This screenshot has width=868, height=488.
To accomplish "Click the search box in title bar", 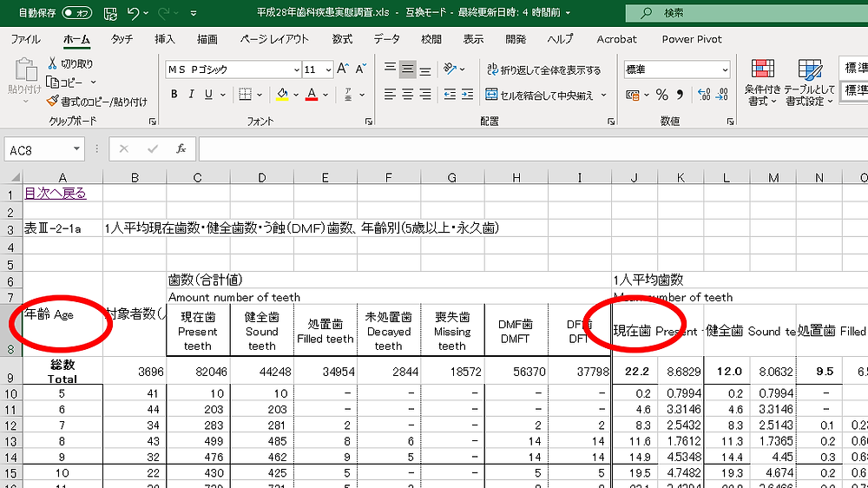I will tap(746, 13).
